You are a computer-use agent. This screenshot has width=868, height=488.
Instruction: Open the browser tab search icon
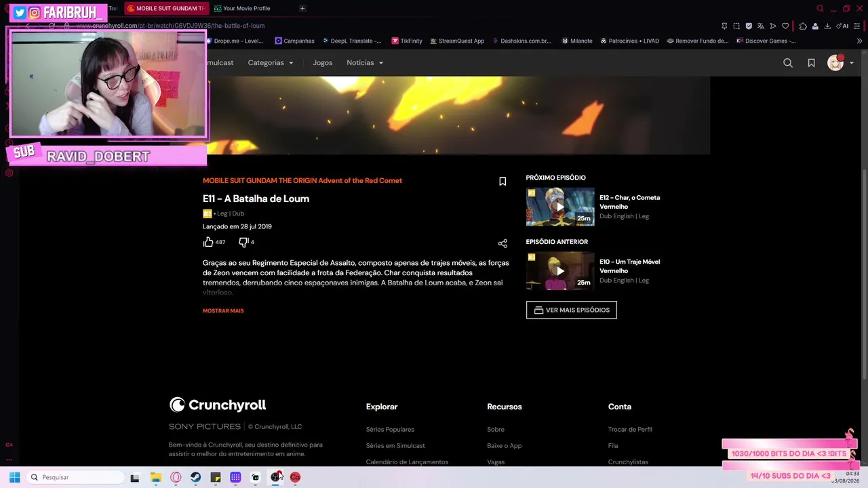(x=820, y=9)
